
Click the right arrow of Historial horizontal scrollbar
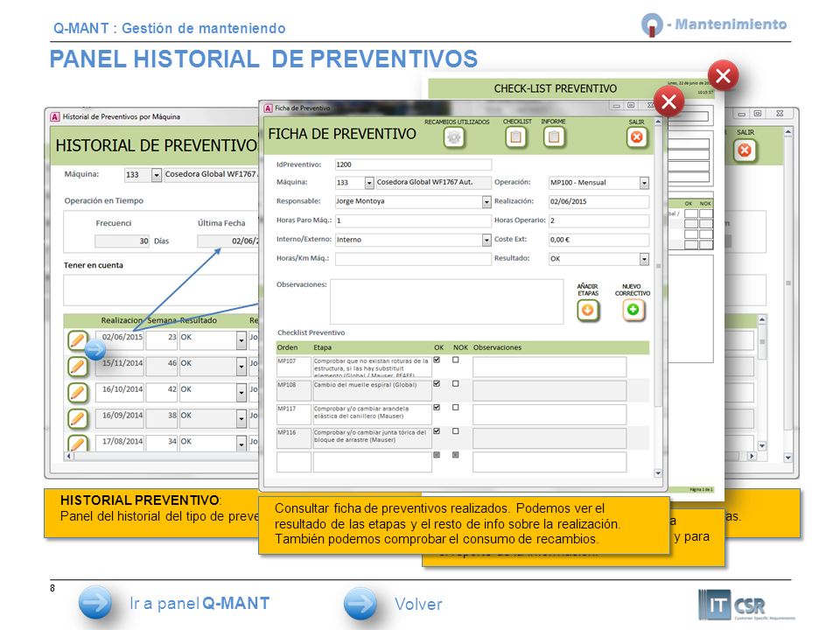pyautogui.click(x=752, y=456)
